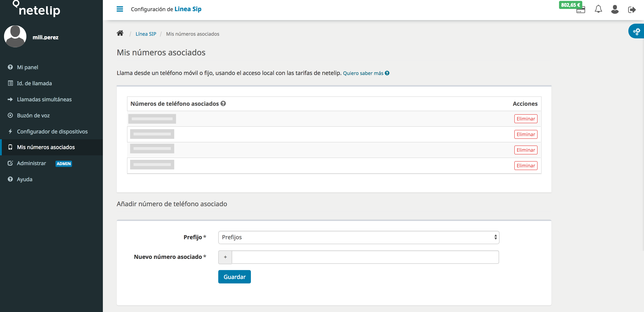This screenshot has height=312, width=644.
Task: Toggle the hamburger sidebar menu icon
Action: [120, 9]
